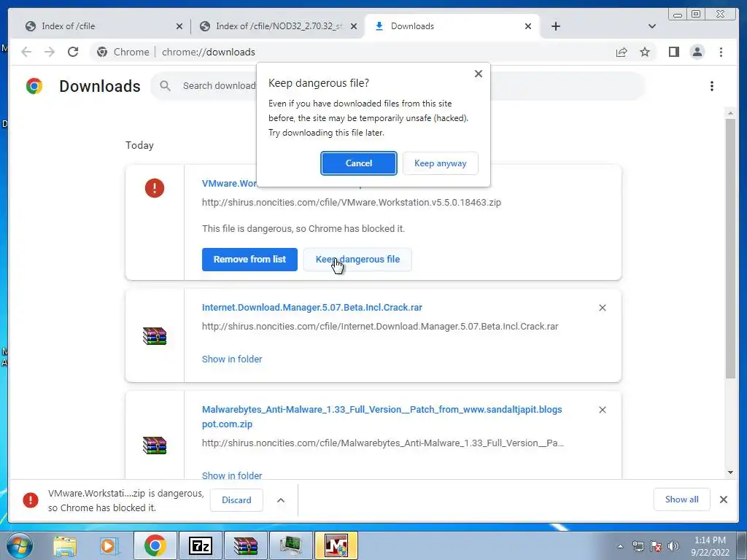Remove Internet Download Manager entry with X
The image size is (747, 560).
point(602,308)
